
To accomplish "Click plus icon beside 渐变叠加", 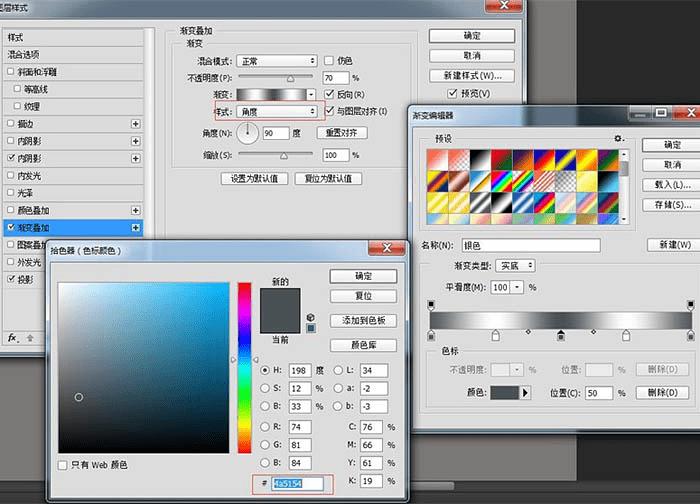I will click(136, 228).
